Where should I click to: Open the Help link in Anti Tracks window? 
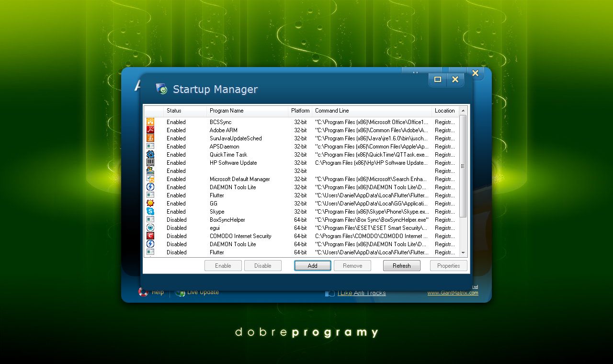(158, 292)
